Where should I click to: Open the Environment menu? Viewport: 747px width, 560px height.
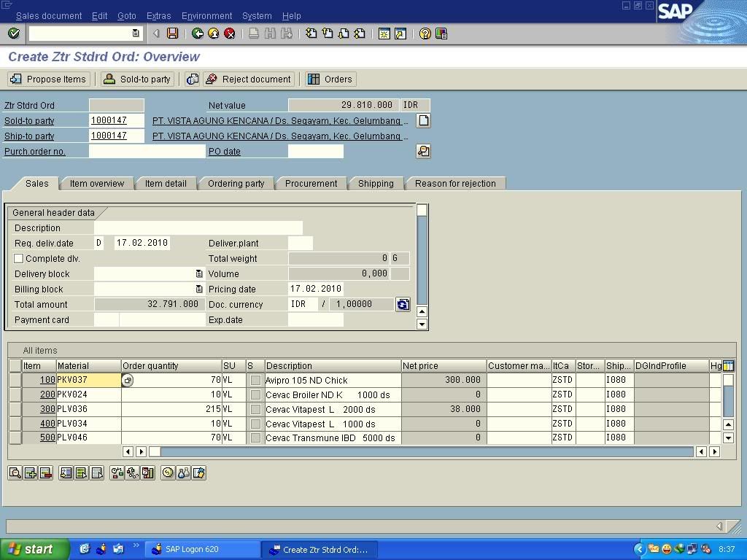(x=206, y=15)
